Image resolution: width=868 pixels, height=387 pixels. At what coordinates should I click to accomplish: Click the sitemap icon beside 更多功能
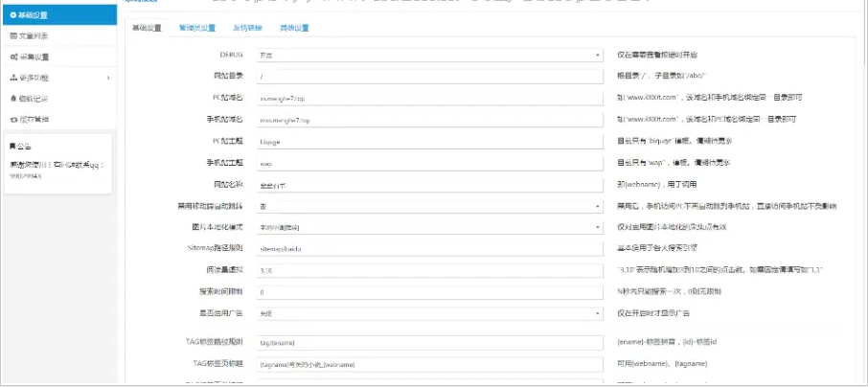coord(13,78)
